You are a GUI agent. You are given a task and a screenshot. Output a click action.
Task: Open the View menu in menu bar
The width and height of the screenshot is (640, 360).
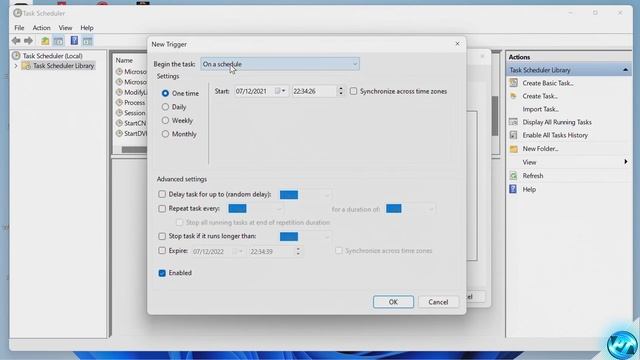[x=65, y=28]
